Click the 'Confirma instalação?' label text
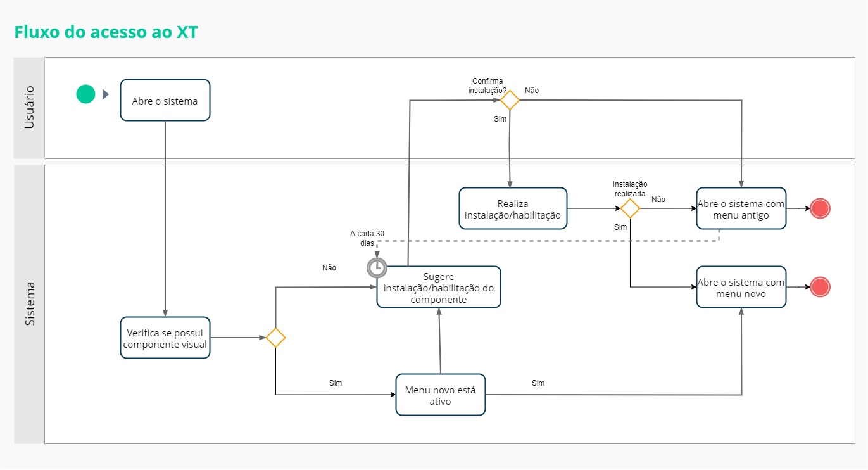The width and height of the screenshot is (868, 470). pos(488,86)
